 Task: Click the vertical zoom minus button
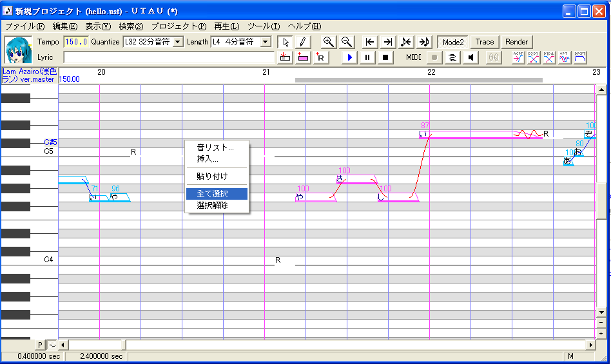(x=601, y=323)
